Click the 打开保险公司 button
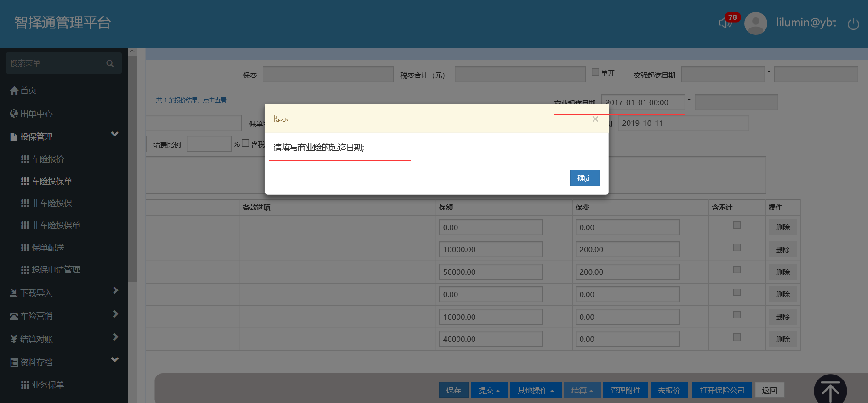Image resolution: width=868 pixels, height=403 pixels. point(722,390)
